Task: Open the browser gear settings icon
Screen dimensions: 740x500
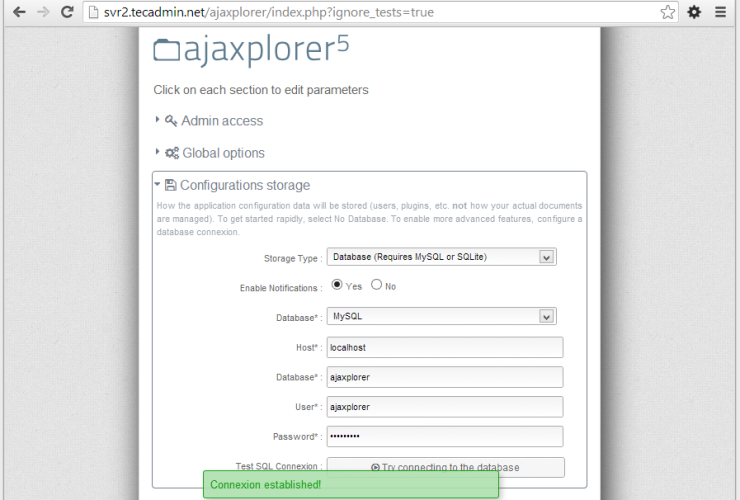Action: (693, 12)
